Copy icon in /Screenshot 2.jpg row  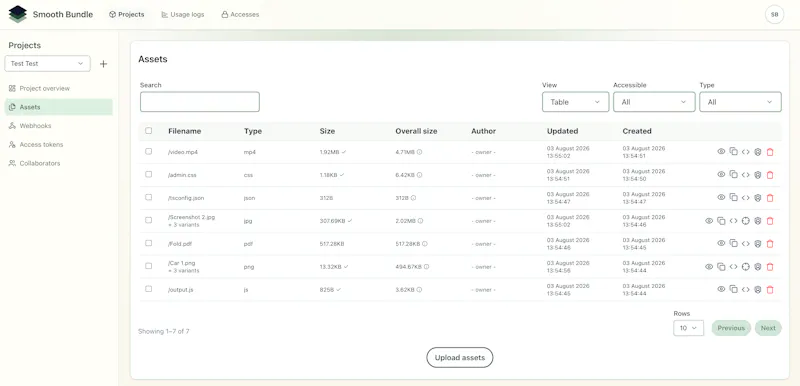click(x=721, y=221)
